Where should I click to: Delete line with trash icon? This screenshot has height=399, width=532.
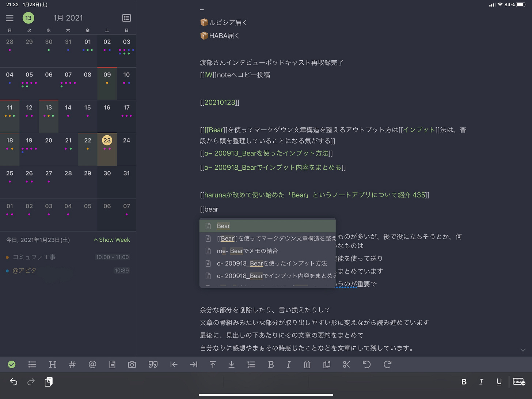coord(307,364)
